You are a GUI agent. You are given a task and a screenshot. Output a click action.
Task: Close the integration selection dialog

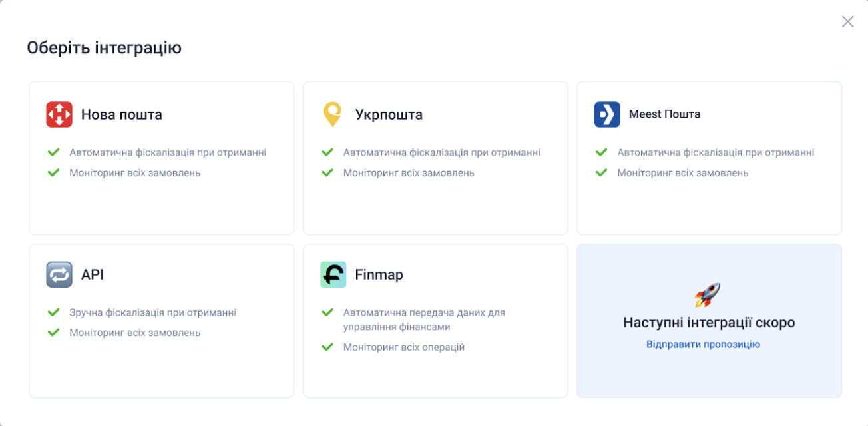point(847,21)
